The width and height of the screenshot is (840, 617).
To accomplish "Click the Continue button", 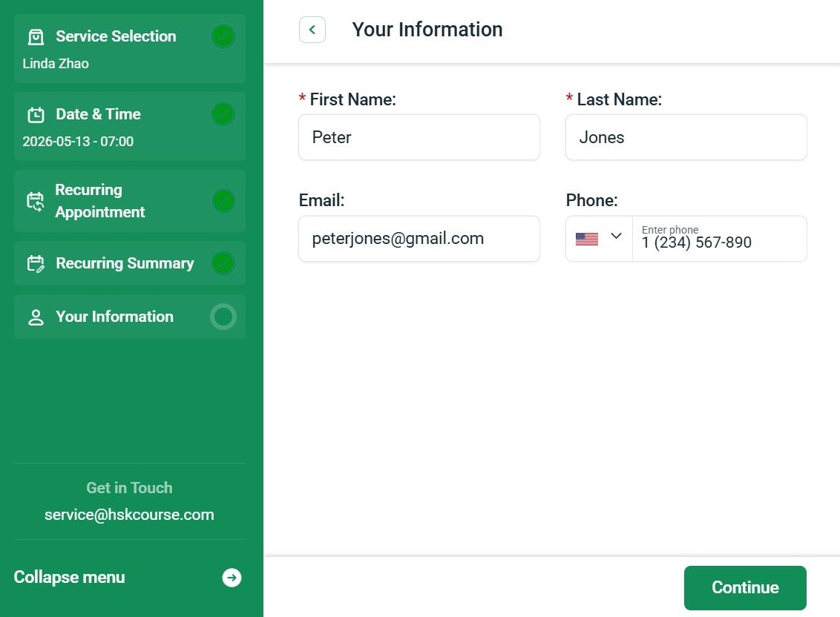I will click(745, 587).
